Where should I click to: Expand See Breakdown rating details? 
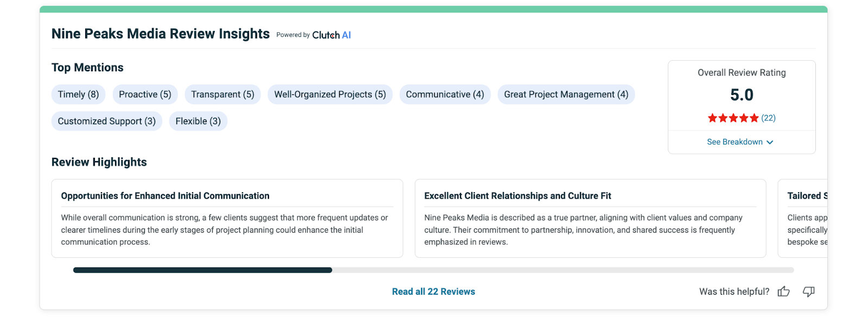(741, 142)
